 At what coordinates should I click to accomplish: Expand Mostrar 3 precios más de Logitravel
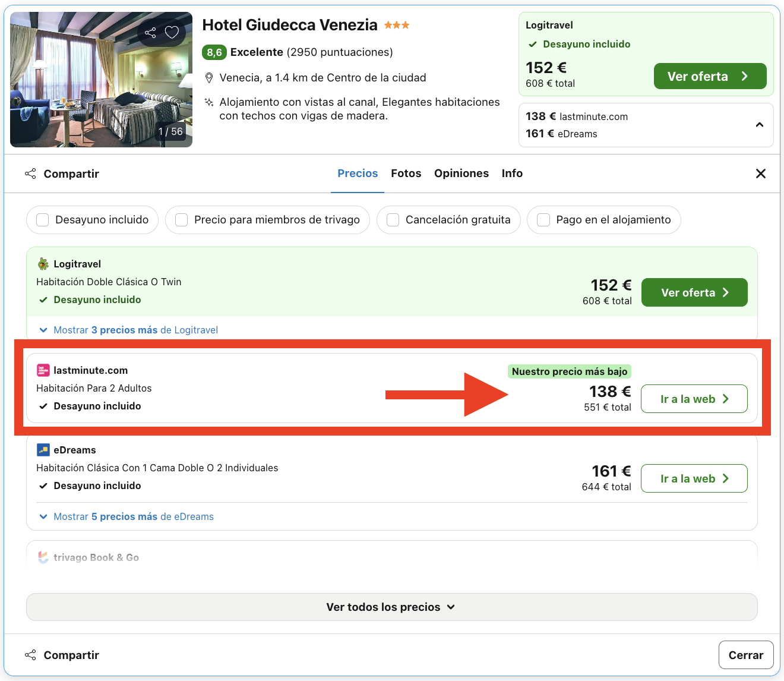tap(129, 330)
